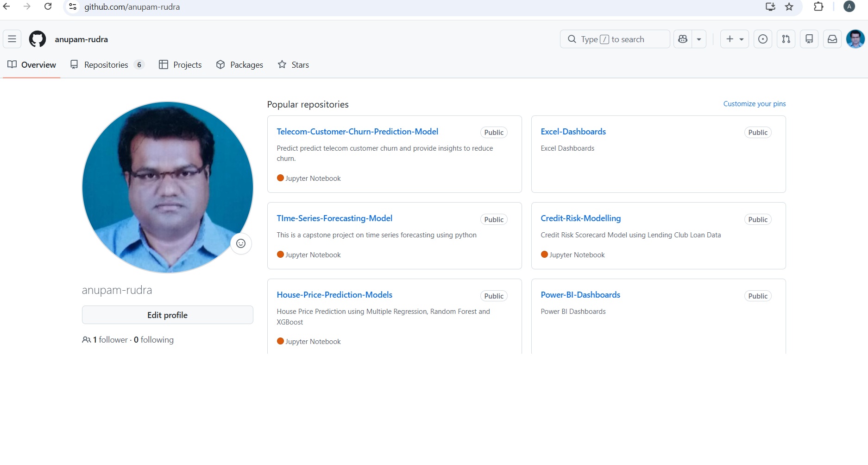This screenshot has width=868, height=465.
Task: Open the user avatar menu
Action: pyautogui.click(x=855, y=39)
